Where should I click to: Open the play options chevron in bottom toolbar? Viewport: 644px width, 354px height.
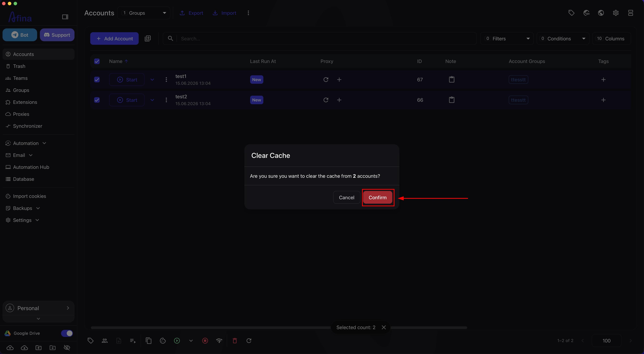191,340
